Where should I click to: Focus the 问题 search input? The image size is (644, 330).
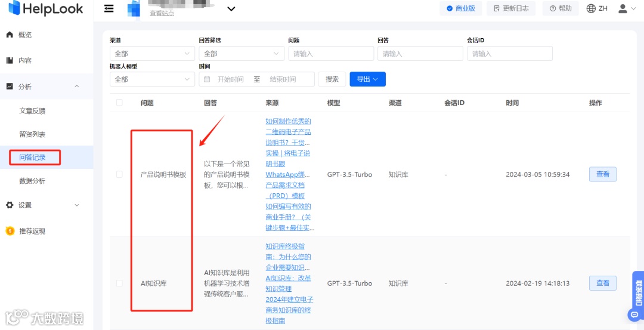[x=331, y=54]
